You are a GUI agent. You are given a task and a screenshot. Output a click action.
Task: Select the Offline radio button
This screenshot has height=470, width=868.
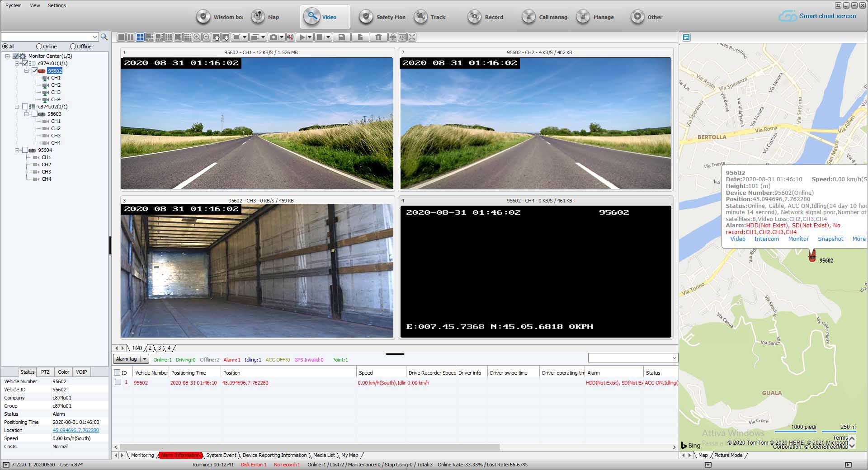(x=72, y=46)
